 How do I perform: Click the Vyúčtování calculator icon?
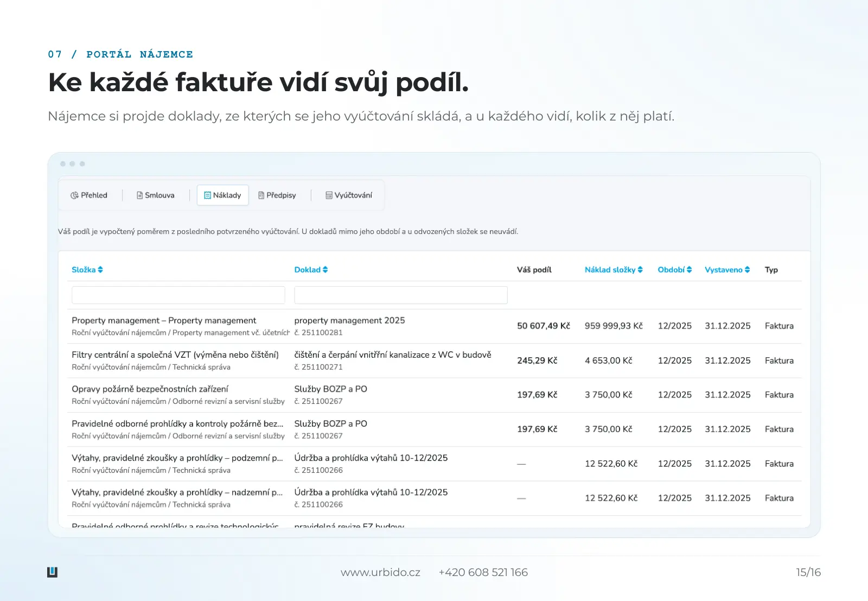[329, 195]
